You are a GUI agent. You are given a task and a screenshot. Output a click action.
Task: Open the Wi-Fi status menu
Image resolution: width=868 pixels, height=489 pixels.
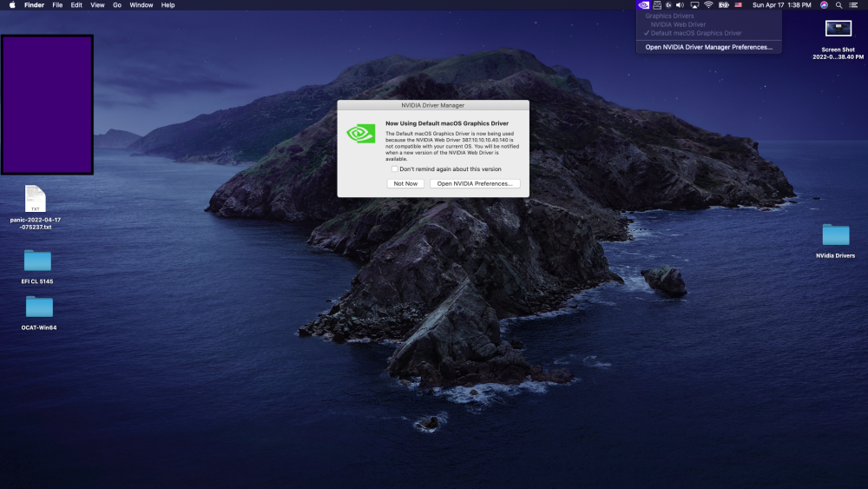click(x=708, y=5)
